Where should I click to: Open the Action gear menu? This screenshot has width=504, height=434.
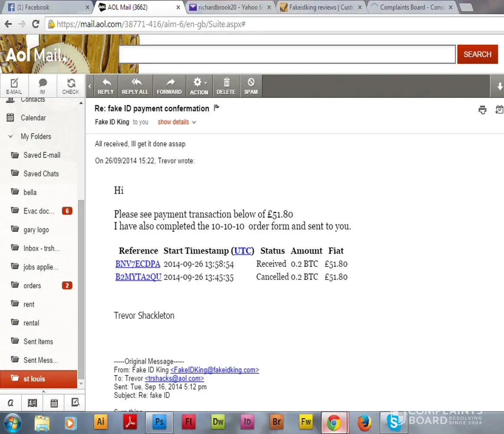coord(199,86)
